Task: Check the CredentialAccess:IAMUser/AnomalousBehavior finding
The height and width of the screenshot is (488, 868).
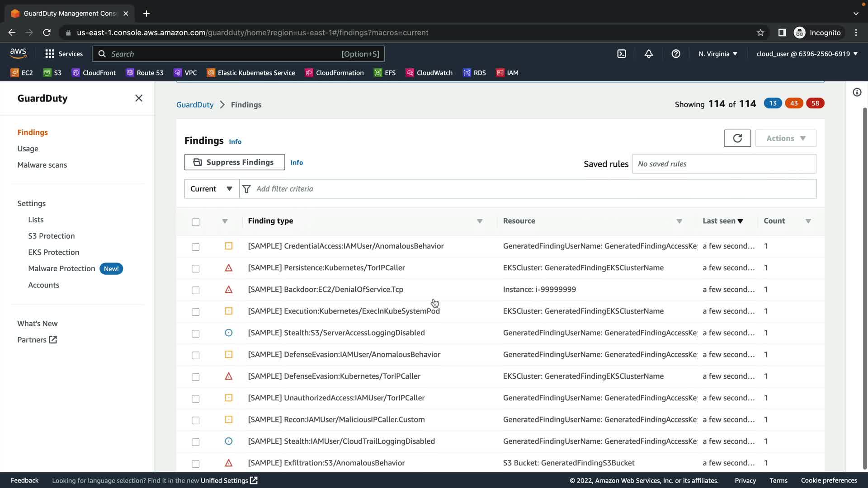Action: [x=195, y=247]
